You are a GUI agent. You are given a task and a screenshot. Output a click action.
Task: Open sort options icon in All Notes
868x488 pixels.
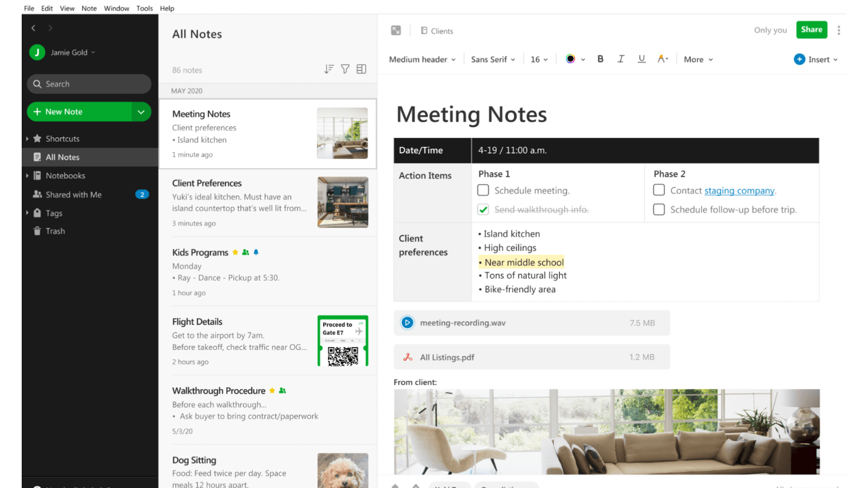(x=329, y=69)
